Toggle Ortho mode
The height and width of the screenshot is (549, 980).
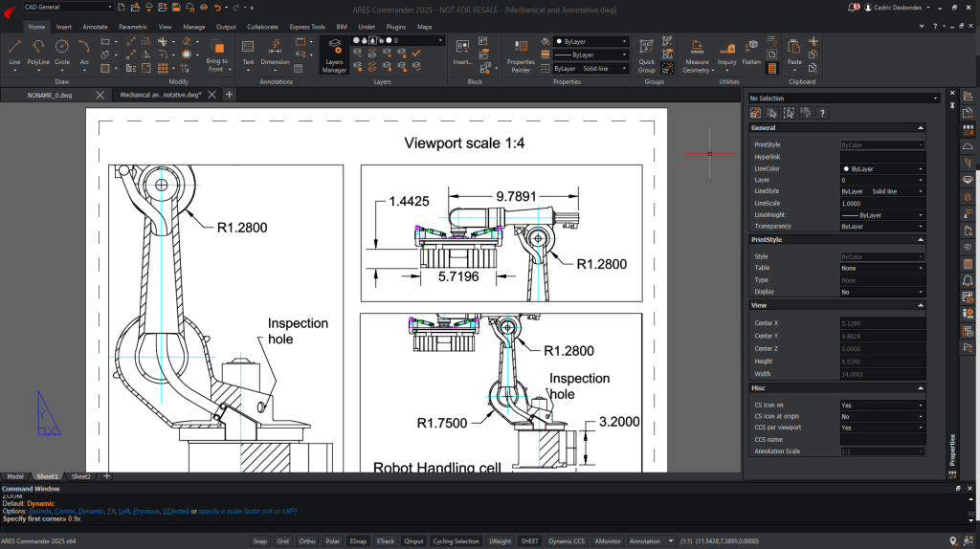307,541
